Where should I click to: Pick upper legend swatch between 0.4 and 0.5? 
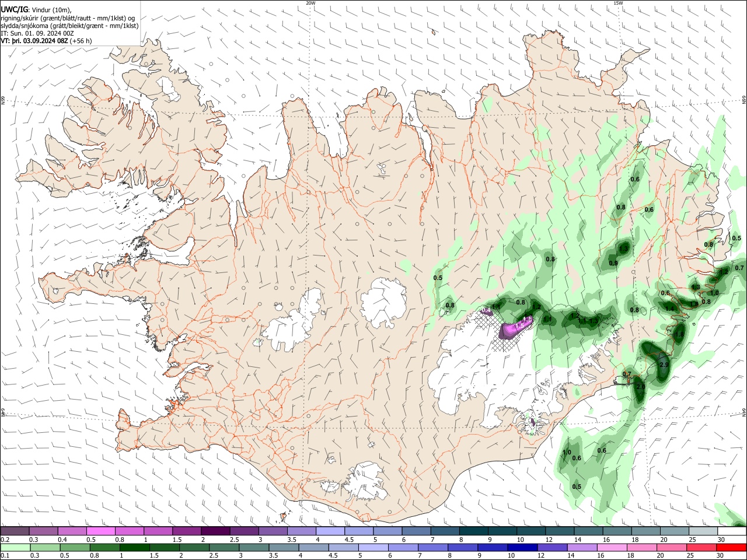[72, 531]
